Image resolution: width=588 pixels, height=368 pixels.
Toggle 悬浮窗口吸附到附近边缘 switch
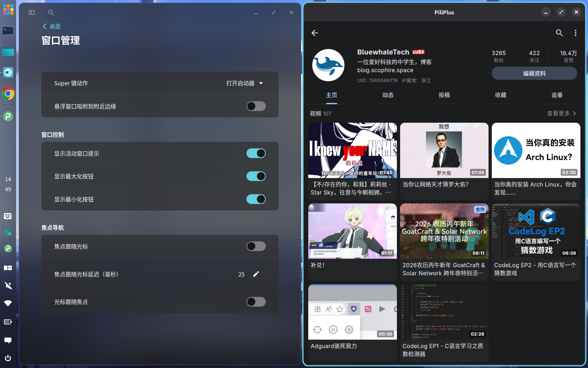tap(256, 106)
